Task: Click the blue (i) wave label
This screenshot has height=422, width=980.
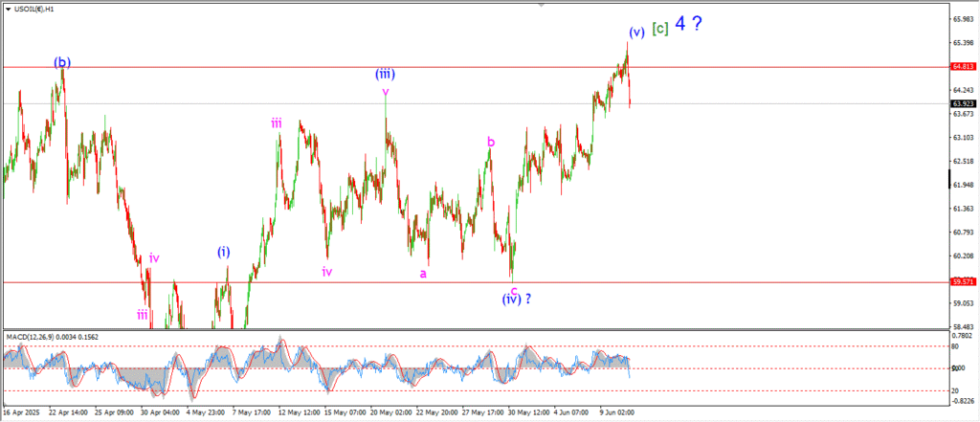Action: 223,253
